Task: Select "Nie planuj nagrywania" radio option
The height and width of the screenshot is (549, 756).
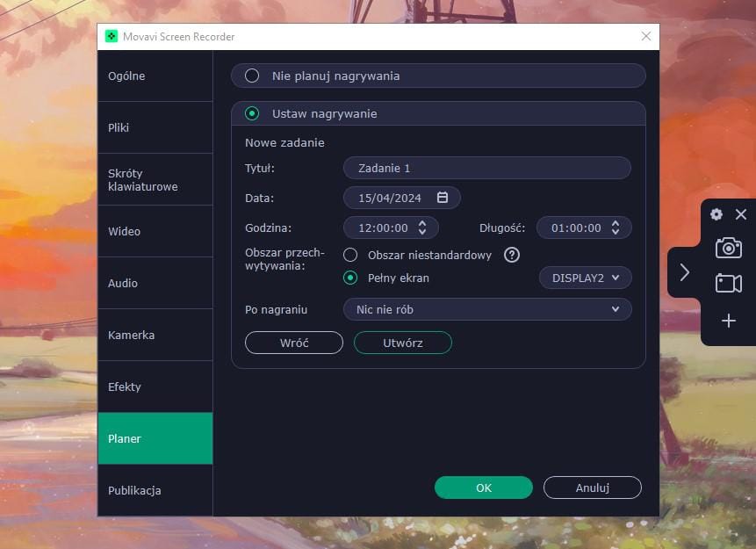Action: (252, 76)
